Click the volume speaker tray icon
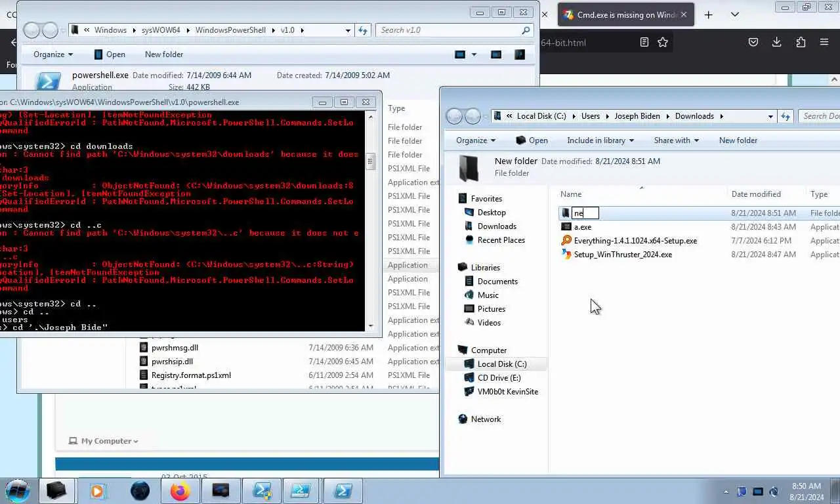The height and width of the screenshot is (504, 840). 774,492
